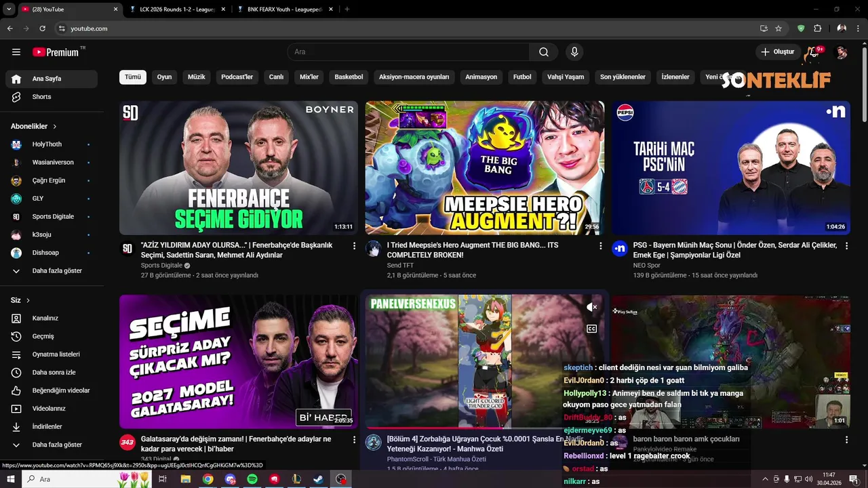This screenshot has width=868, height=488.
Task: Open k3soju subscription channel
Action: [x=52, y=235]
